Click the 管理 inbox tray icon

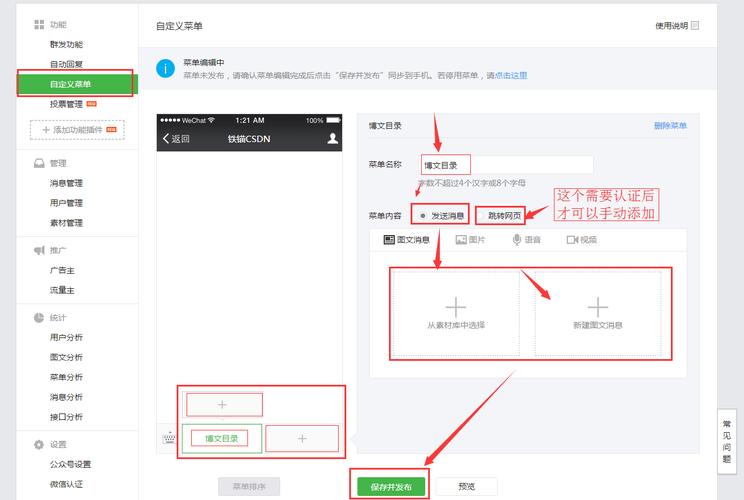point(39,163)
